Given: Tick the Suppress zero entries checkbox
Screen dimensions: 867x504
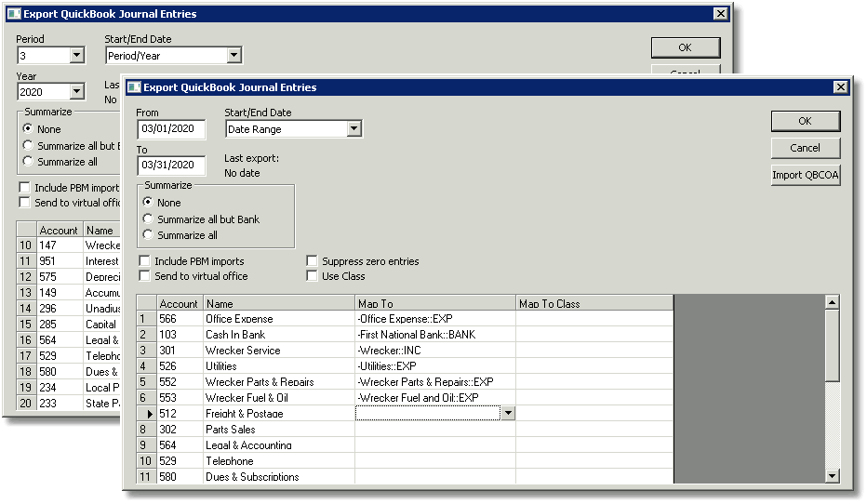Looking at the screenshot, I should pos(313,261).
